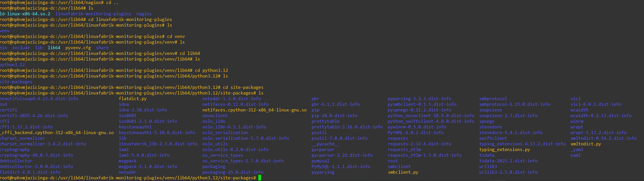Click the flatdict.py file name
The width and height of the screenshot is (644, 181).
pos(133,99)
